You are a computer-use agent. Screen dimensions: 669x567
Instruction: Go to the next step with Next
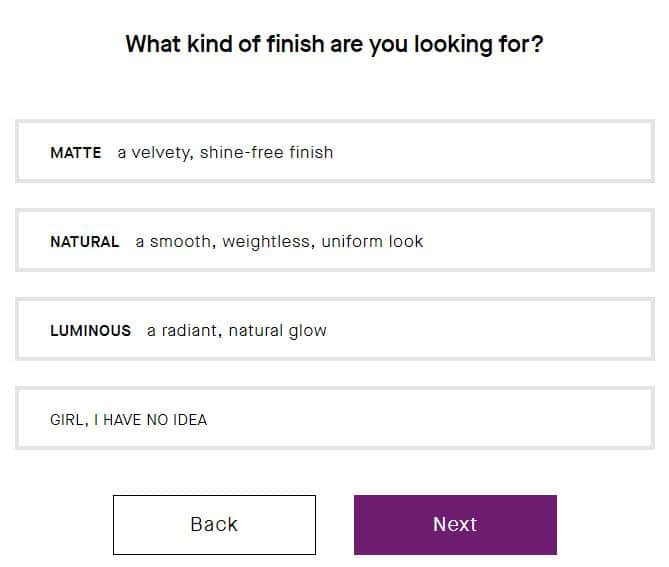pyautogui.click(x=455, y=524)
